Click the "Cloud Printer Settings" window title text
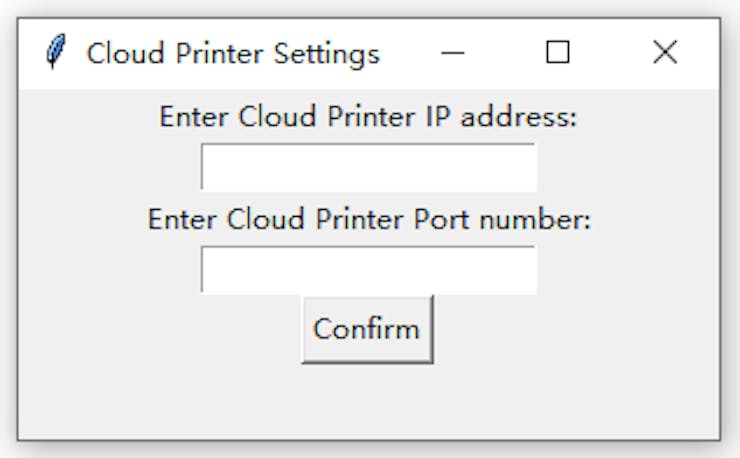The height and width of the screenshot is (458, 740). pos(233,53)
